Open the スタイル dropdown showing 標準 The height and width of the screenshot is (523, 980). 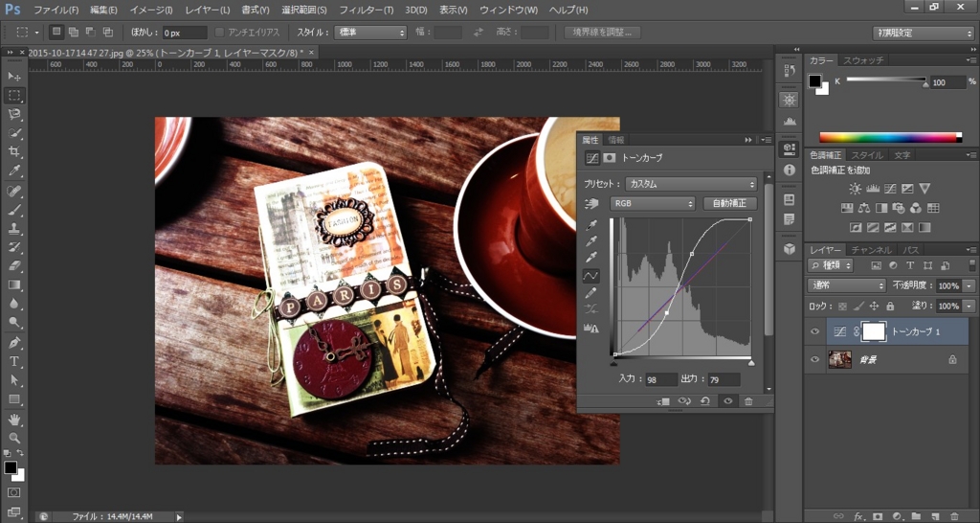coord(370,32)
